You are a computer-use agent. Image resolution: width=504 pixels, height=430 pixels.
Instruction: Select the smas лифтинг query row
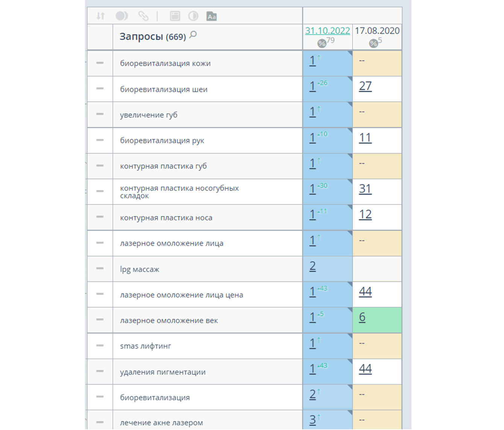(146, 346)
